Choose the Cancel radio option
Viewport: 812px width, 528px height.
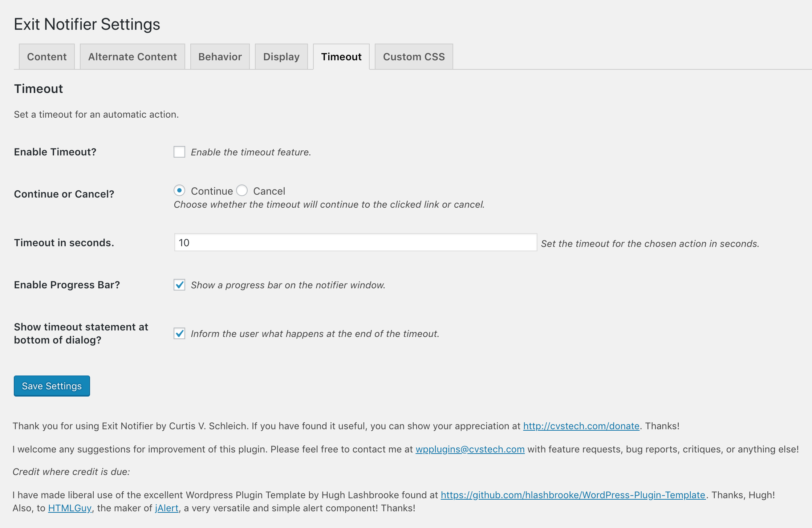click(242, 190)
